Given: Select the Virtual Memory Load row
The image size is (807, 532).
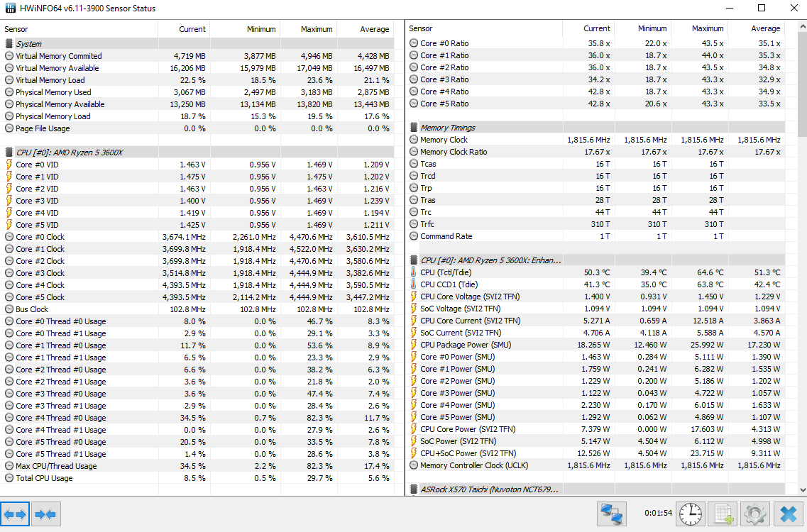Looking at the screenshot, I should click(197, 79).
